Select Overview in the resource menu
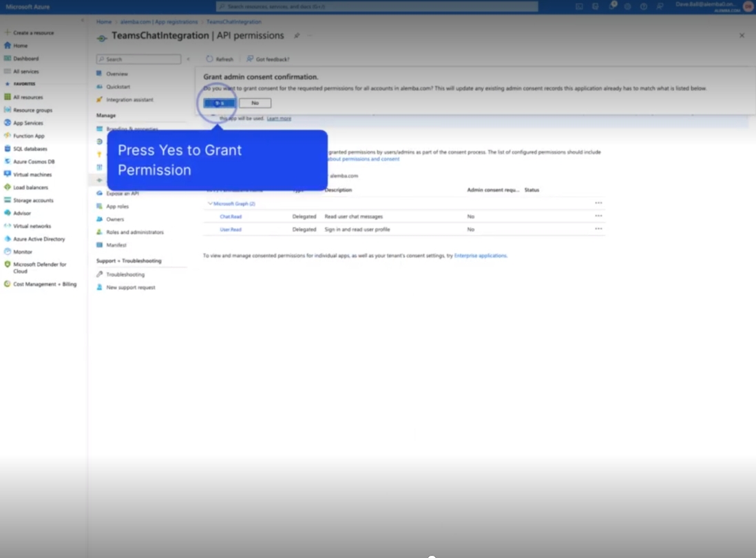 (116, 74)
